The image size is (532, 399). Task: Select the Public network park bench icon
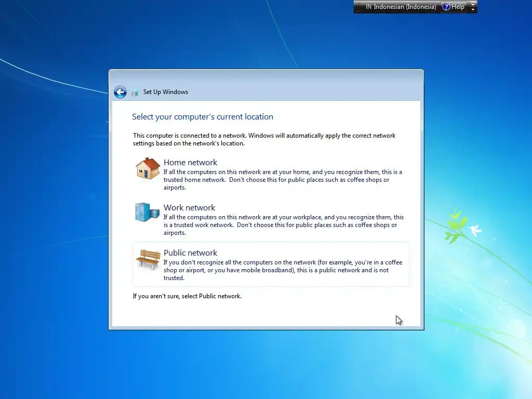click(148, 259)
